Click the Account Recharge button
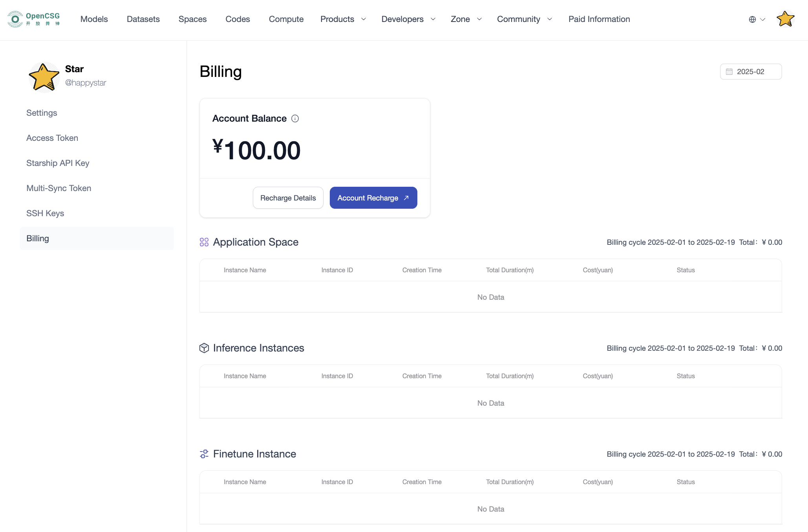Screen dimensions: 808x532 373,198
